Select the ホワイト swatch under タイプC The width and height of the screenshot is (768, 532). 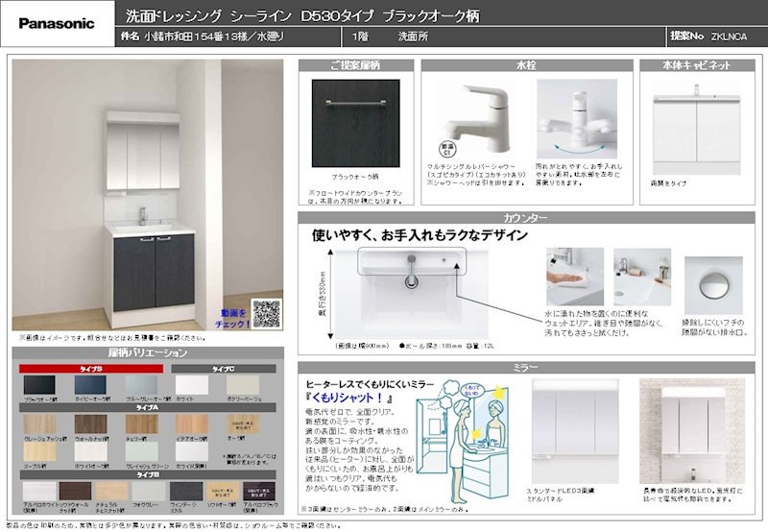[192, 384]
